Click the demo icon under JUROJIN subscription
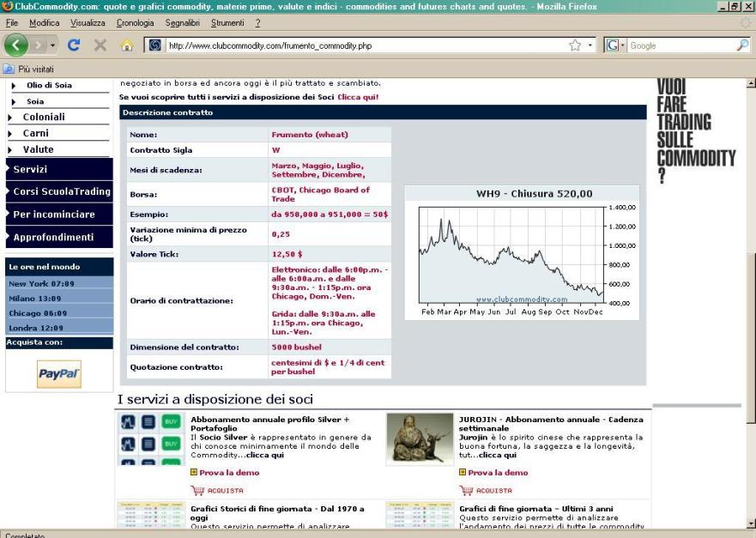The image size is (756, 538). (463, 473)
